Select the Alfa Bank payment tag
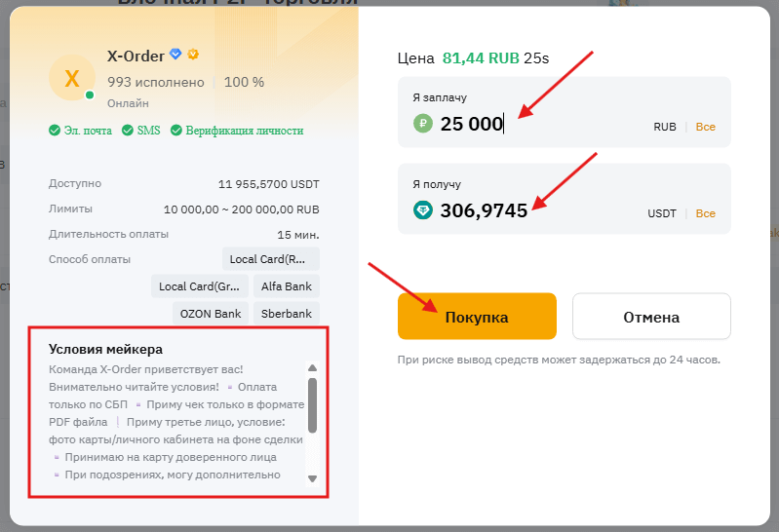This screenshot has height=532, width=779. point(286,286)
